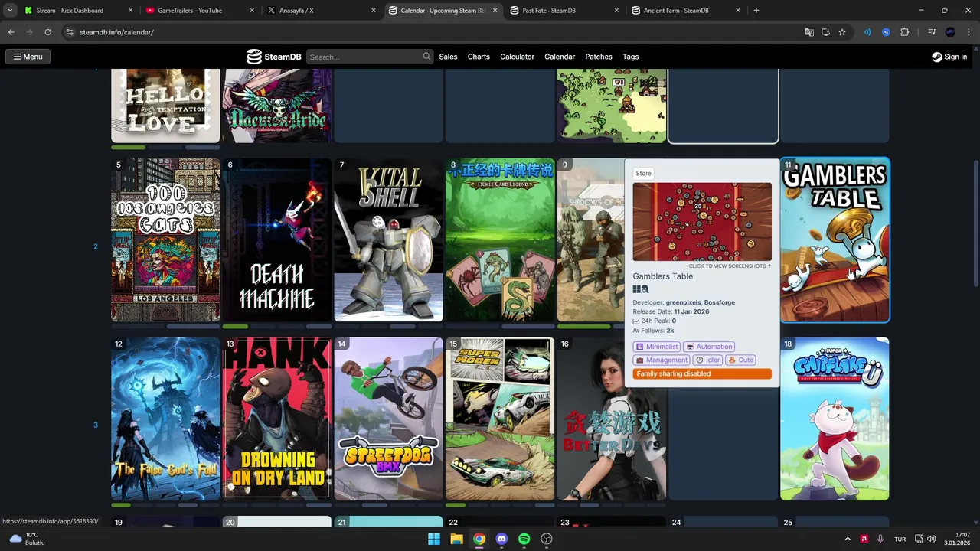Open the Patches page

click(599, 57)
